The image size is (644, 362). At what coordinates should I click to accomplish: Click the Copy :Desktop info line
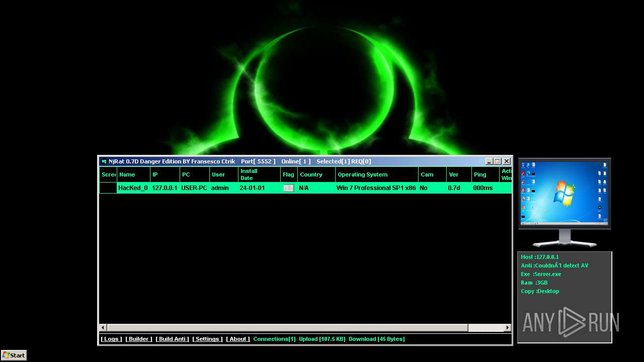coord(540,291)
